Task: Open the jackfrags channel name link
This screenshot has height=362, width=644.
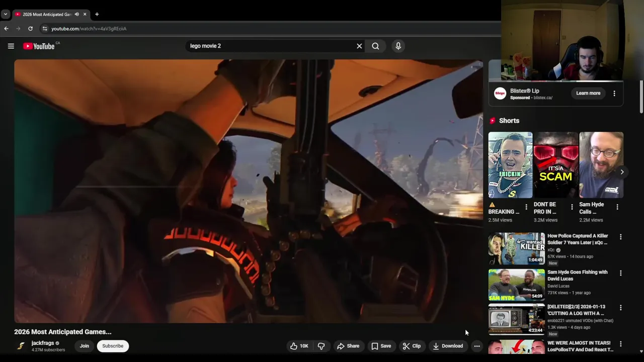Action: coord(43,343)
